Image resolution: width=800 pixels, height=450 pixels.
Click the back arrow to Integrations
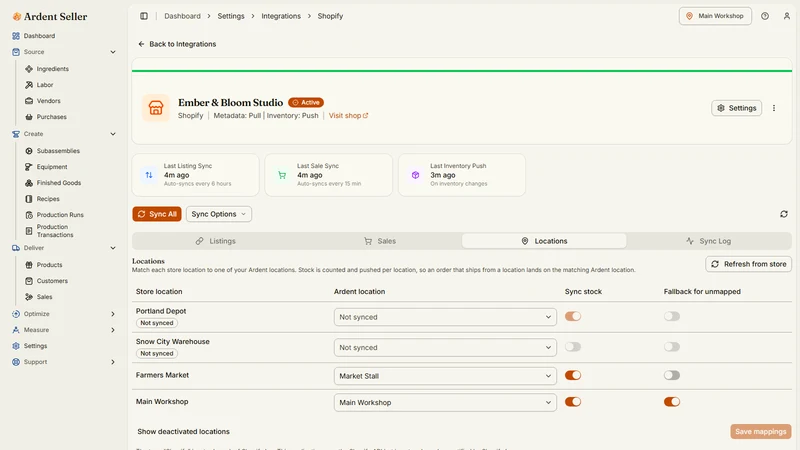click(141, 44)
